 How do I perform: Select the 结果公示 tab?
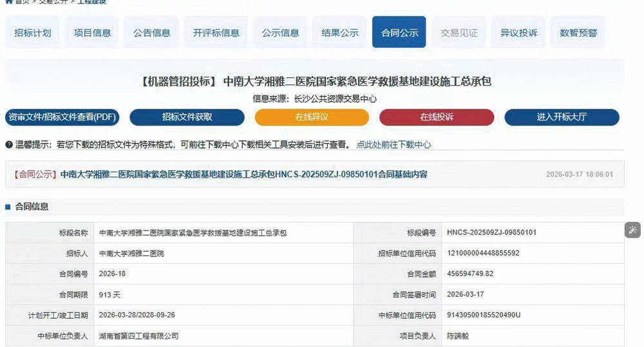(x=339, y=33)
